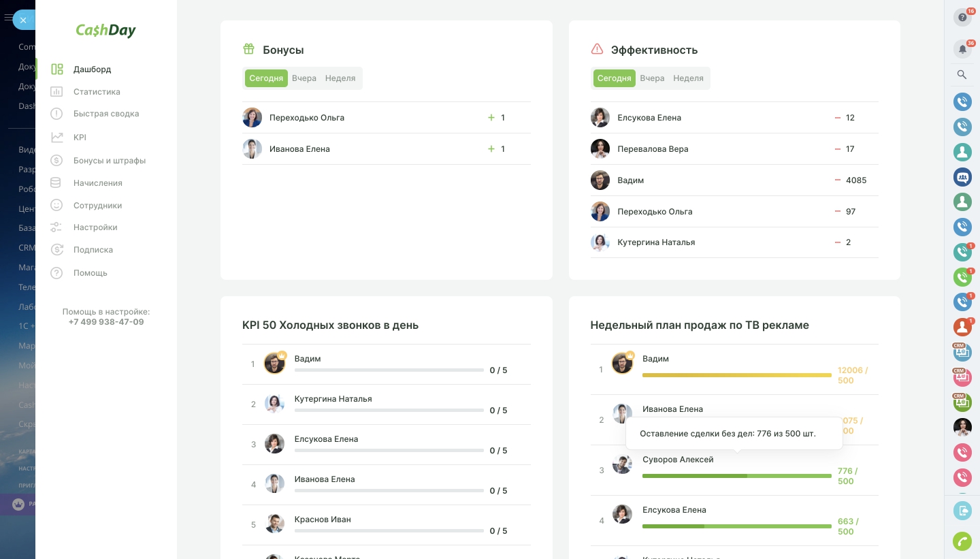Viewport: 980px width, 559px height.
Task: Click the KPI chart icon in sidebar
Action: (58, 138)
